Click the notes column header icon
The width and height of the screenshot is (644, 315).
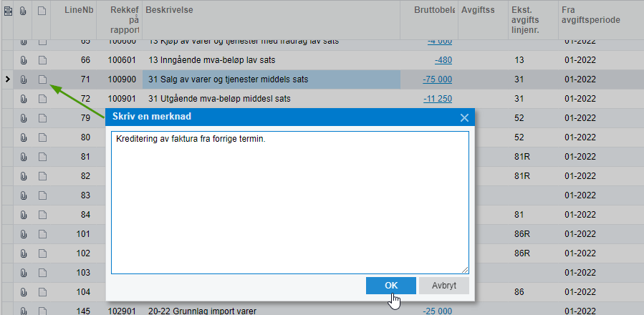click(x=42, y=11)
